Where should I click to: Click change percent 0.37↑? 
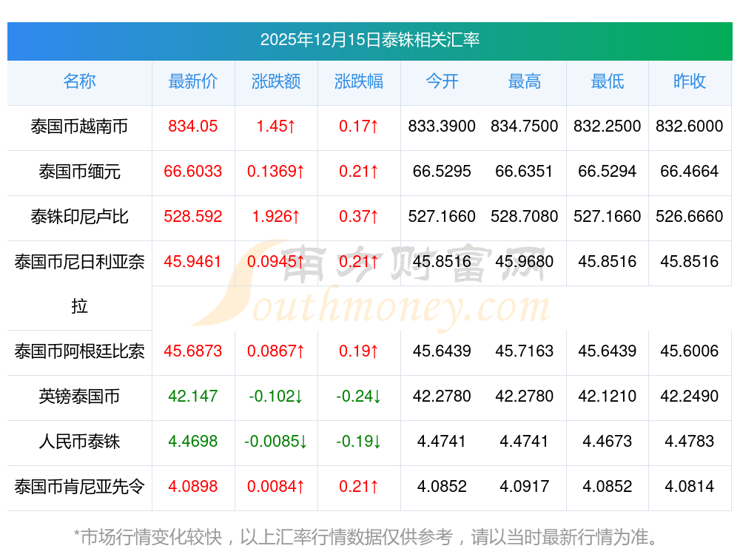359,217
